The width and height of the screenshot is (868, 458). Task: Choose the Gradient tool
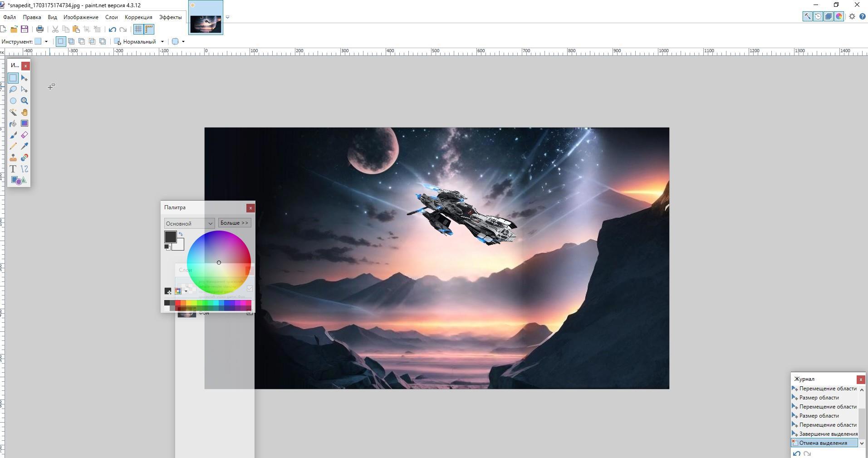[25, 123]
